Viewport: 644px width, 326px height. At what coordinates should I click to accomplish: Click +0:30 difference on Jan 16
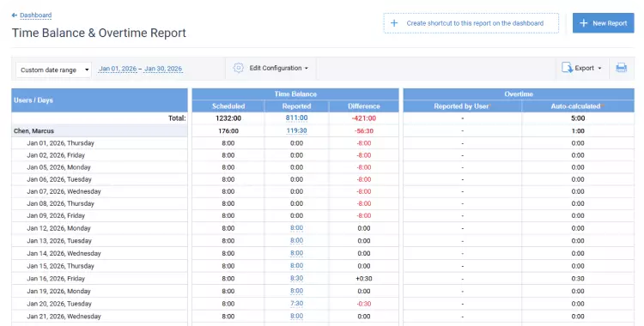pos(364,279)
